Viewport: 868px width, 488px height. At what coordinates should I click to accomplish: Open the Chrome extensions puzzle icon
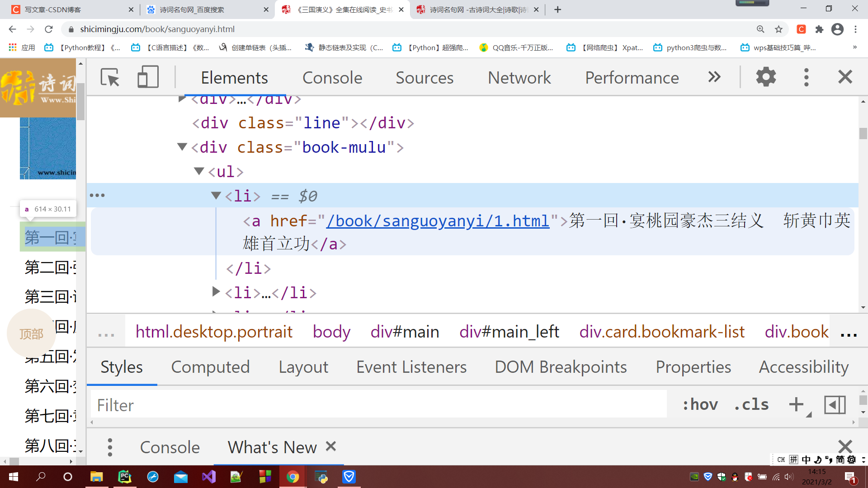[819, 29]
